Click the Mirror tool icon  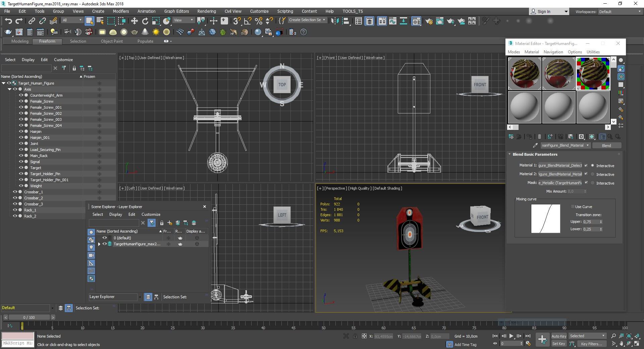click(335, 21)
